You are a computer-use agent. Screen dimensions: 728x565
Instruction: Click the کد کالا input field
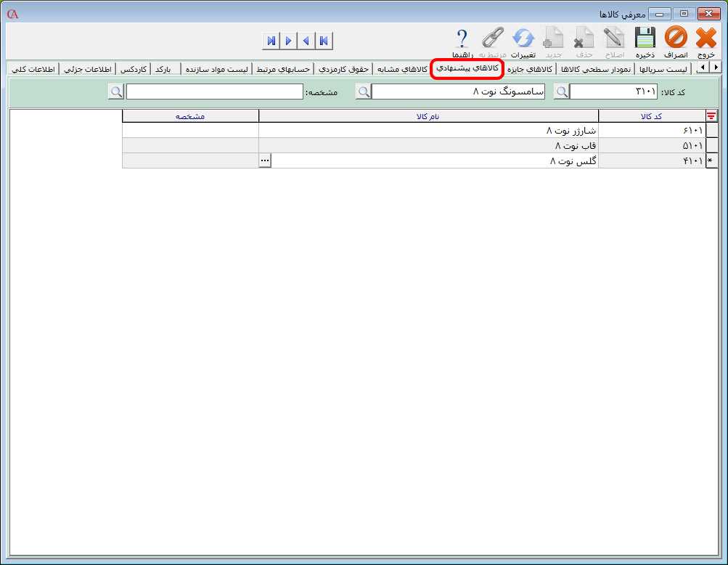click(x=614, y=92)
